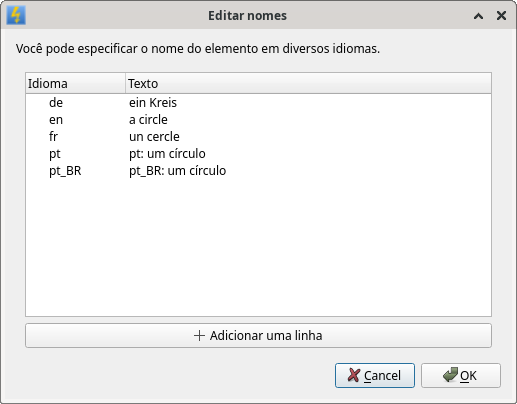Roll up window with the up-arrow icon

point(478,16)
